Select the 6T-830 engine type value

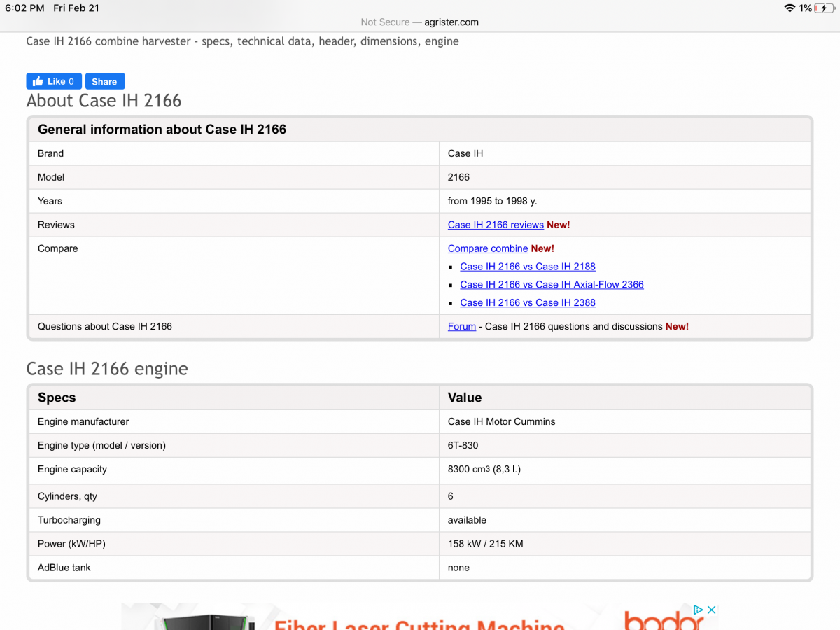[x=463, y=446]
